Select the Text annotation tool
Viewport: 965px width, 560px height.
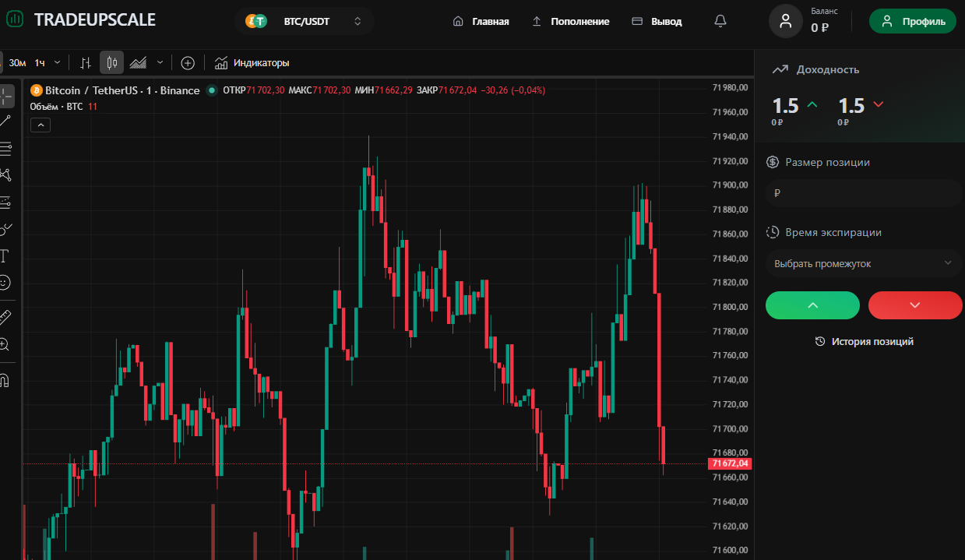[x=5, y=255]
